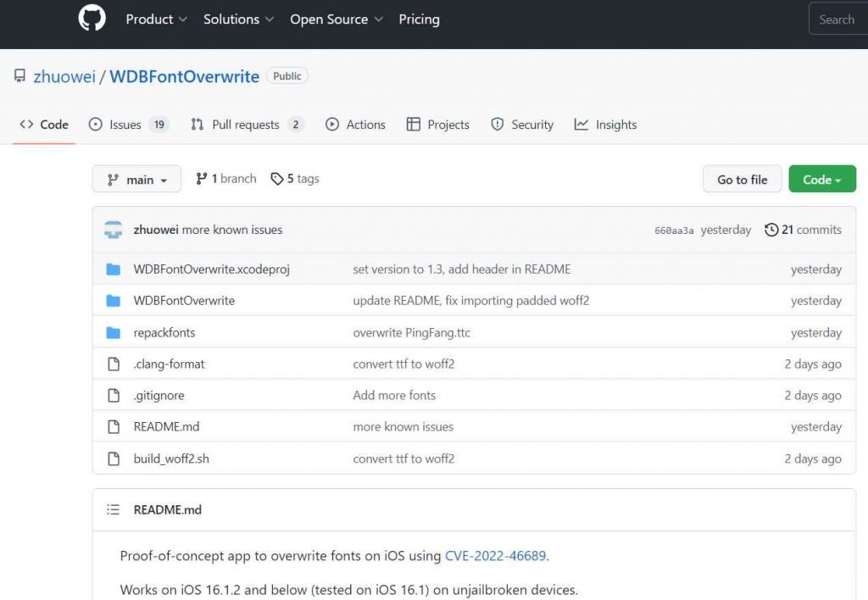Open the README table of contents icon
Screen dimensions: 868x600
(x=113, y=509)
